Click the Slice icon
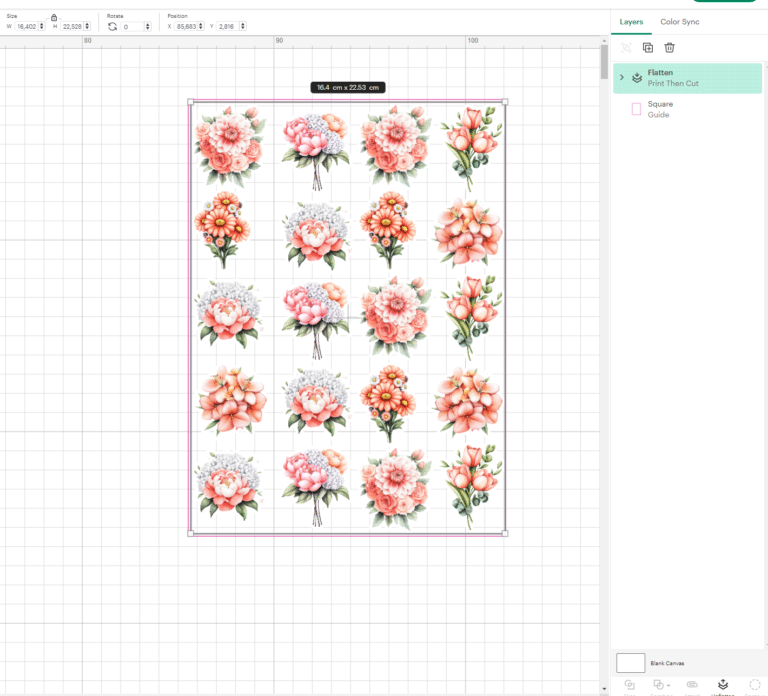 pyautogui.click(x=630, y=684)
